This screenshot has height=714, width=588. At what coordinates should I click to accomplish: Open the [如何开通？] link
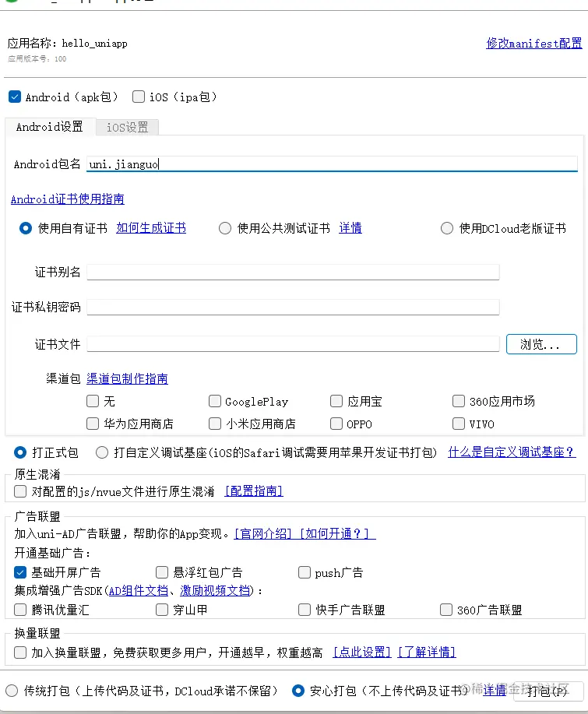click(337, 533)
